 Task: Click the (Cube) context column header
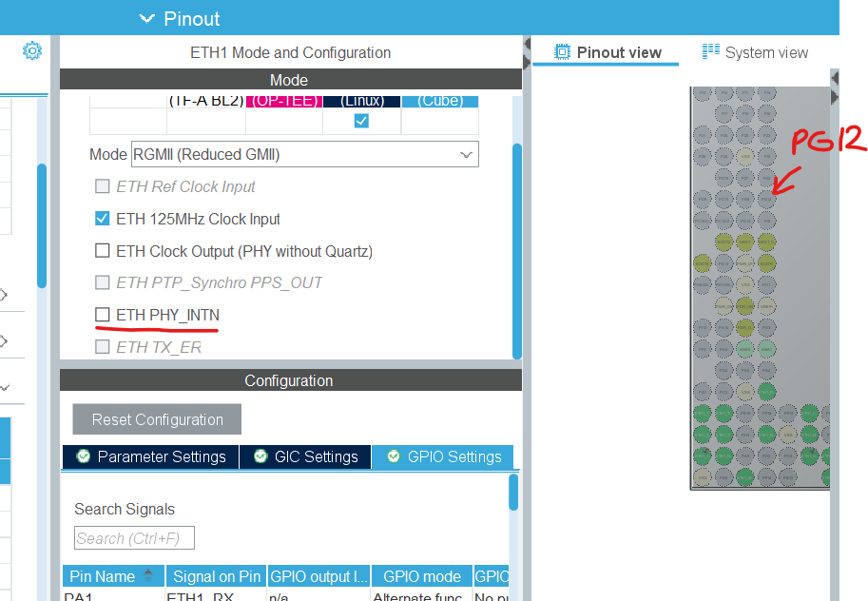[x=440, y=101]
